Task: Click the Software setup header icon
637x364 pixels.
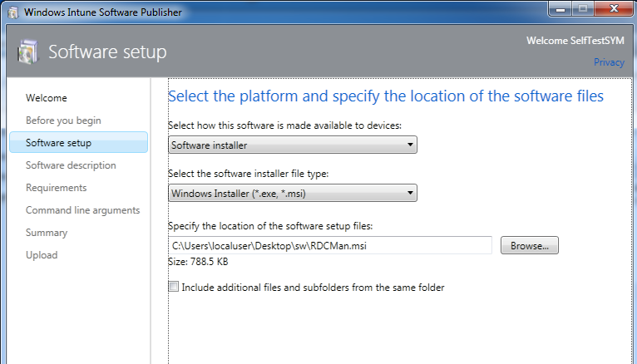Action: pyautogui.click(x=26, y=52)
